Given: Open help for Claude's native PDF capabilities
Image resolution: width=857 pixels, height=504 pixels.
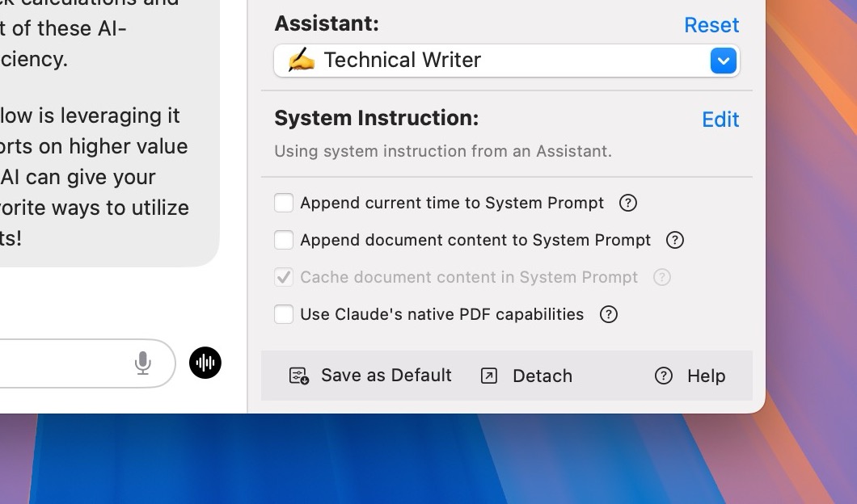Looking at the screenshot, I should (608, 314).
